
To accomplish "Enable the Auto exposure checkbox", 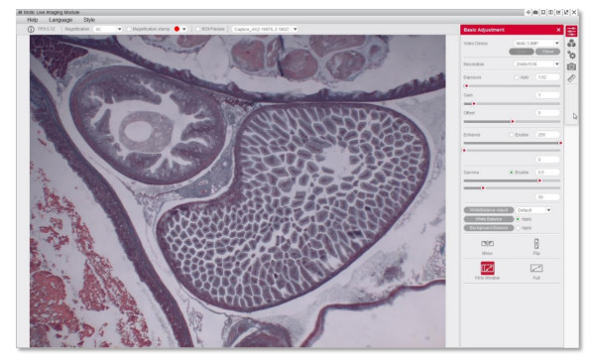I will [x=517, y=77].
